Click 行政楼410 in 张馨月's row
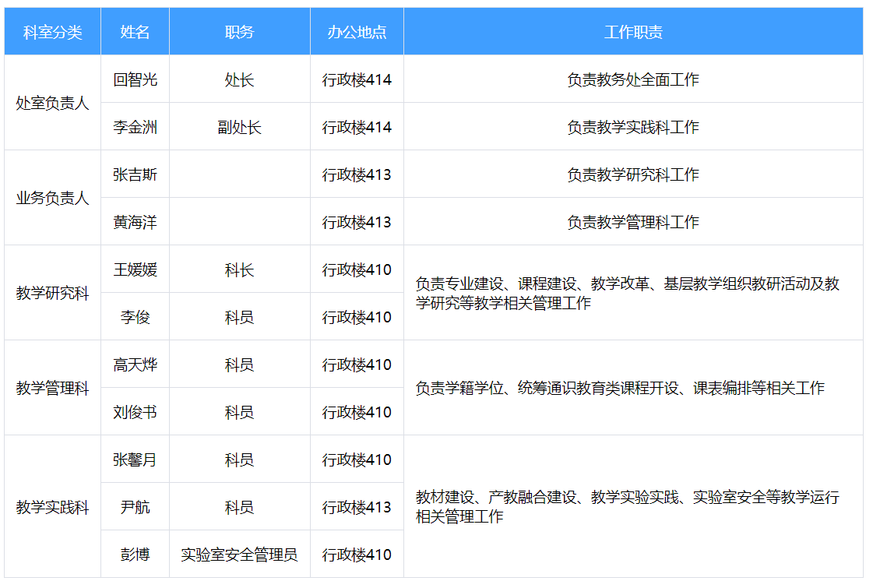Image resolution: width=873 pixels, height=588 pixels. pos(357,459)
